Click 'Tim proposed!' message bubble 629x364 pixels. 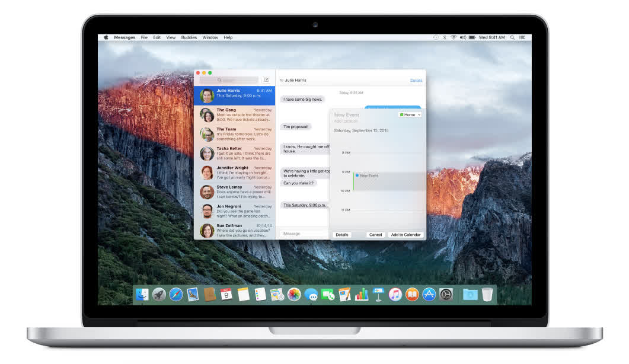(x=296, y=127)
